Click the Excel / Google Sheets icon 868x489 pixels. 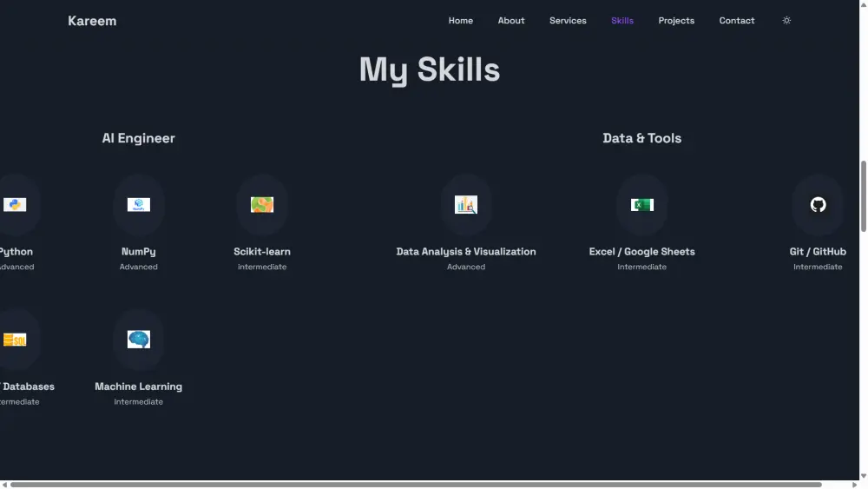point(642,205)
